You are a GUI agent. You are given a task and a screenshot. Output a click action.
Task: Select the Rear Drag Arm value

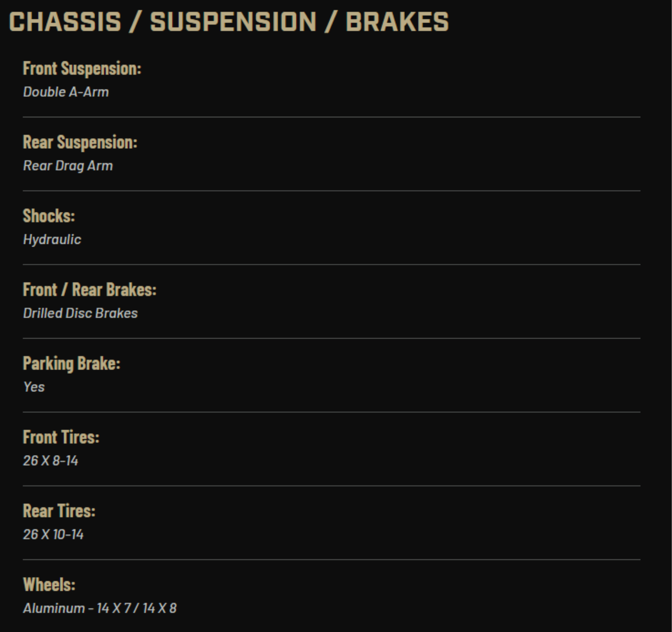pos(68,166)
